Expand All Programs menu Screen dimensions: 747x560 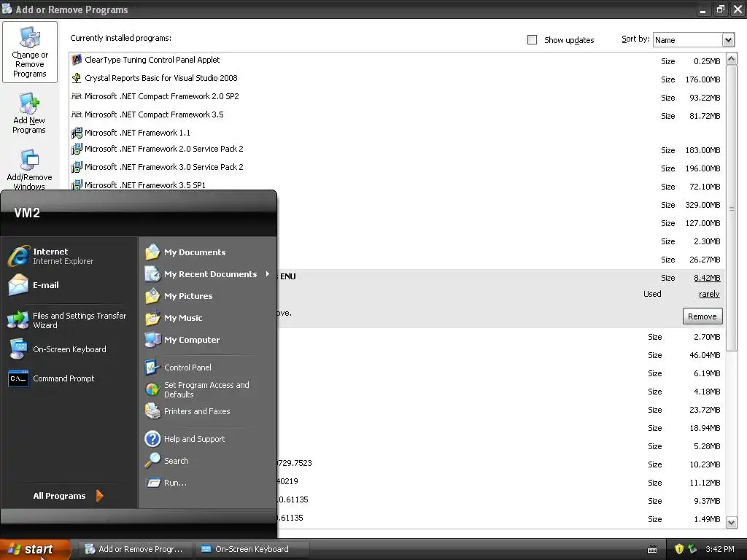68,496
